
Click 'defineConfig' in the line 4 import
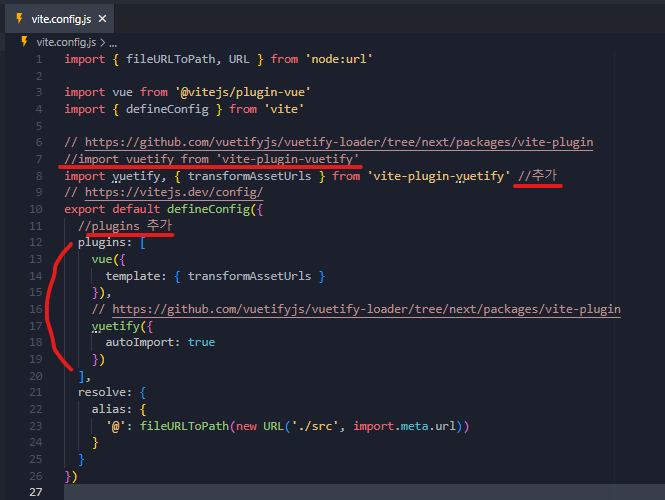(167, 109)
